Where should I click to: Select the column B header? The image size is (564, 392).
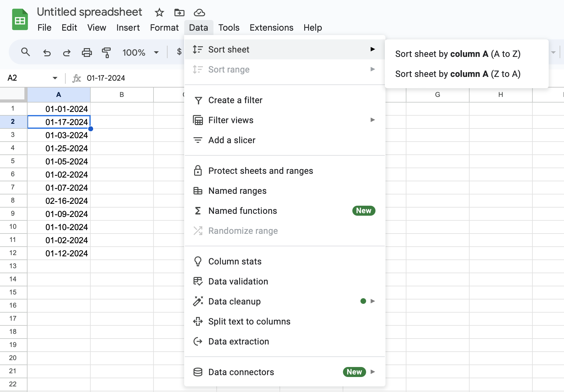[x=122, y=95]
